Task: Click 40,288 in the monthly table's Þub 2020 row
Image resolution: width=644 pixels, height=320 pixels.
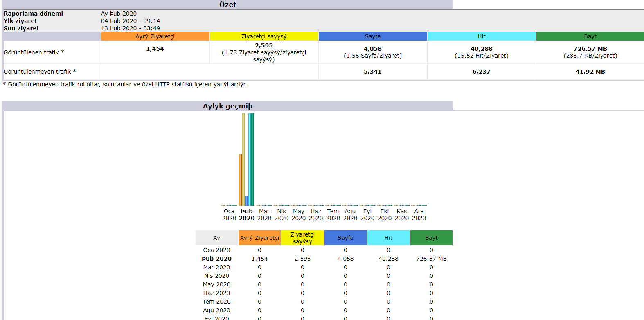Action: 388,259
